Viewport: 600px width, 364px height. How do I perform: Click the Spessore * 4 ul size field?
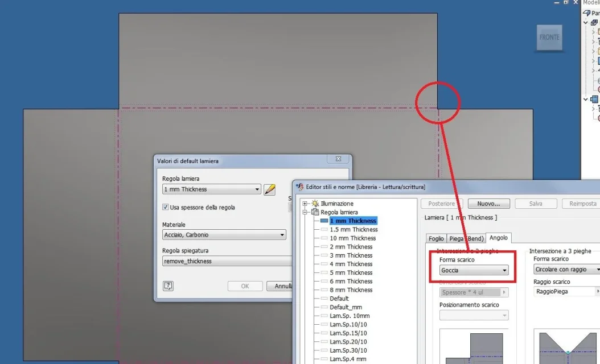click(470, 292)
